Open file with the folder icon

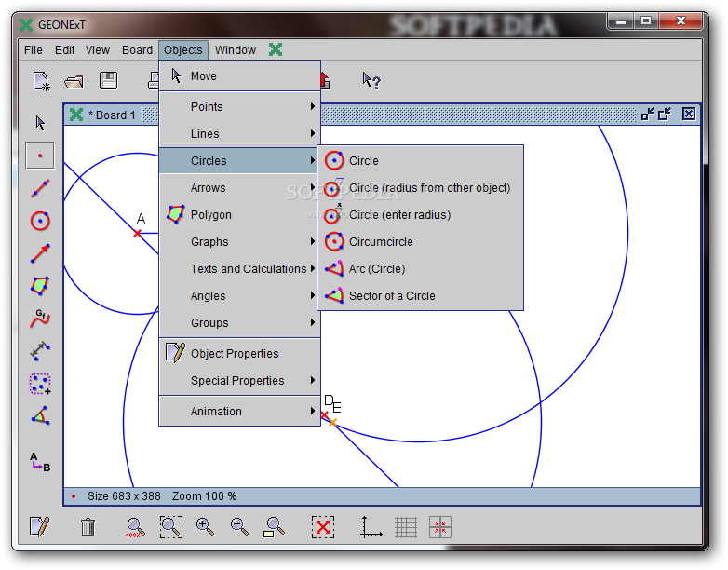[x=74, y=82]
